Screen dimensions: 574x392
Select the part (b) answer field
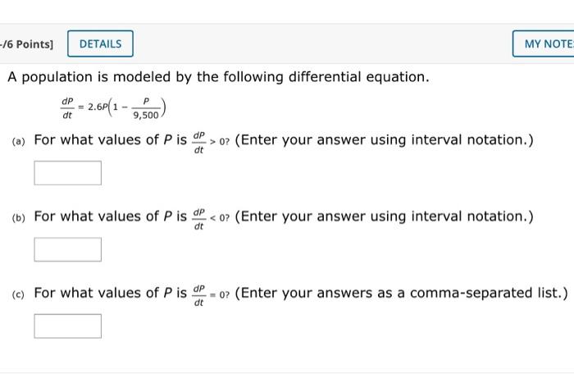coord(67,249)
